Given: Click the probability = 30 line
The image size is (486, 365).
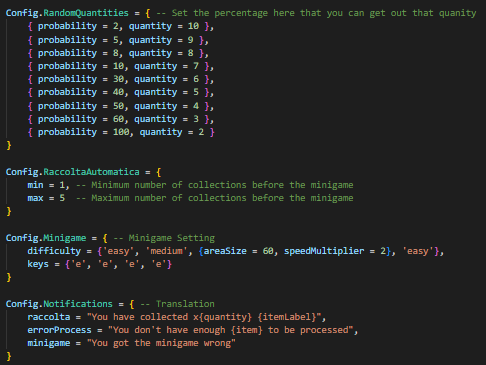Looking at the screenshot, I should 121,79.
